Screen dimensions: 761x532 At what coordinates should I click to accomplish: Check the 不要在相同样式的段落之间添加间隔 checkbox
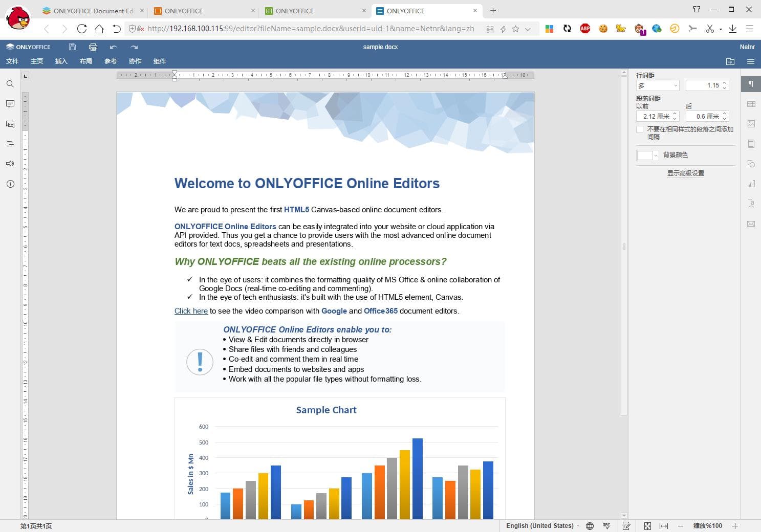tap(640, 129)
